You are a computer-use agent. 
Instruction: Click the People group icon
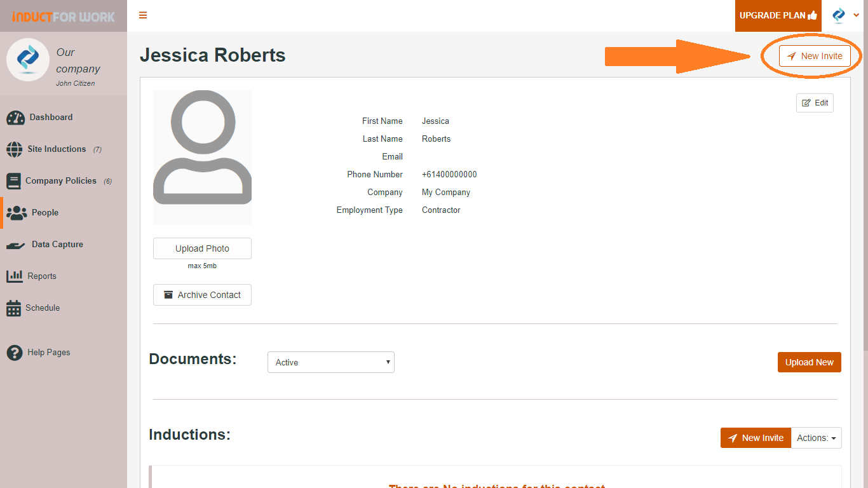(x=17, y=213)
